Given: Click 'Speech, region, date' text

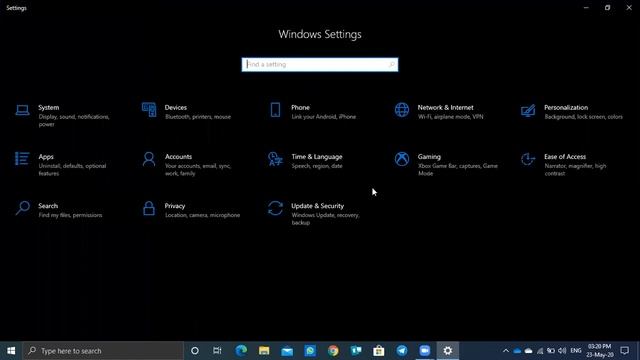Looking at the screenshot, I should (317, 166).
